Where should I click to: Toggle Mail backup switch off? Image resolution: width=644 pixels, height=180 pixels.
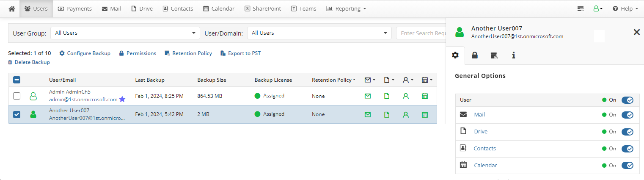627,115
